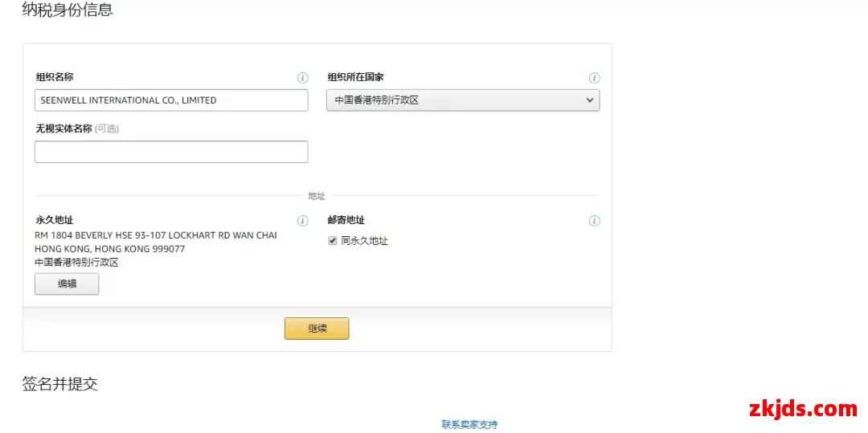Click the 邮寄地址 label
Viewport: 868px width, 433px height.
[x=346, y=220]
